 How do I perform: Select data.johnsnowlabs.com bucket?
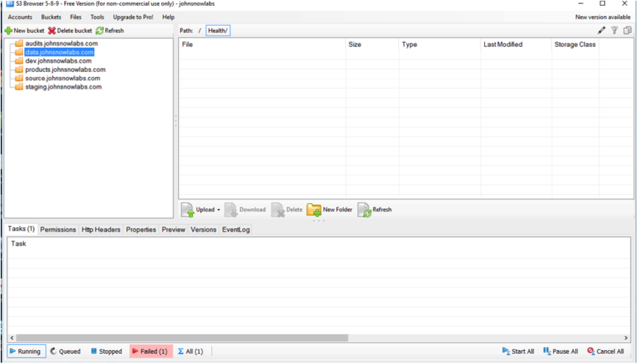(60, 52)
